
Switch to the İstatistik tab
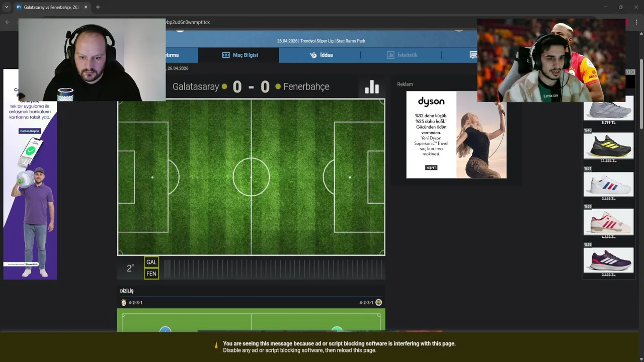[401, 55]
